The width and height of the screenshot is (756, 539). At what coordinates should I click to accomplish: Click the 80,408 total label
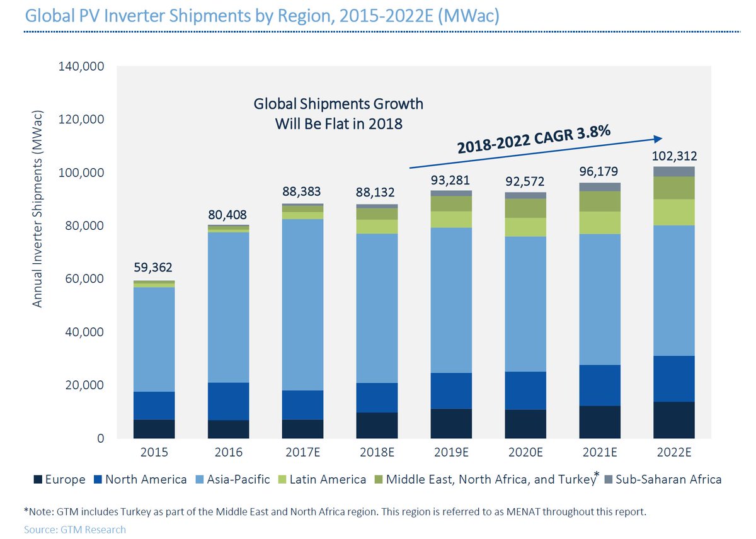pos(229,213)
